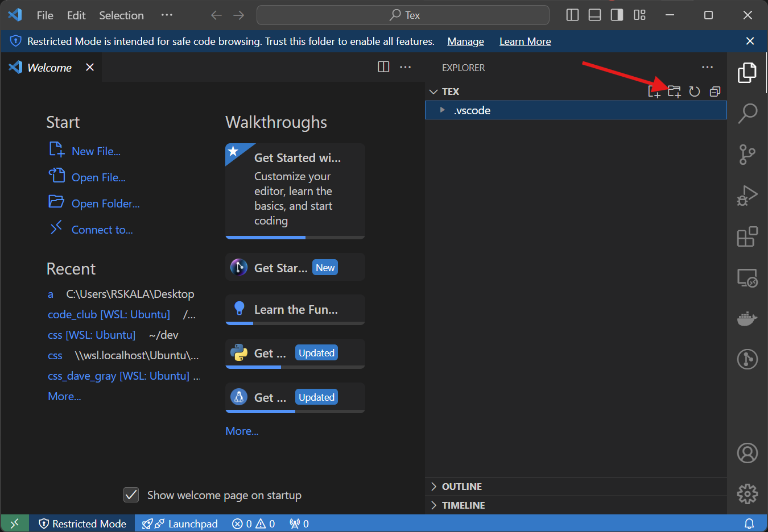
Task: Open Explorer views and more actions menu
Action: (x=707, y=67)
